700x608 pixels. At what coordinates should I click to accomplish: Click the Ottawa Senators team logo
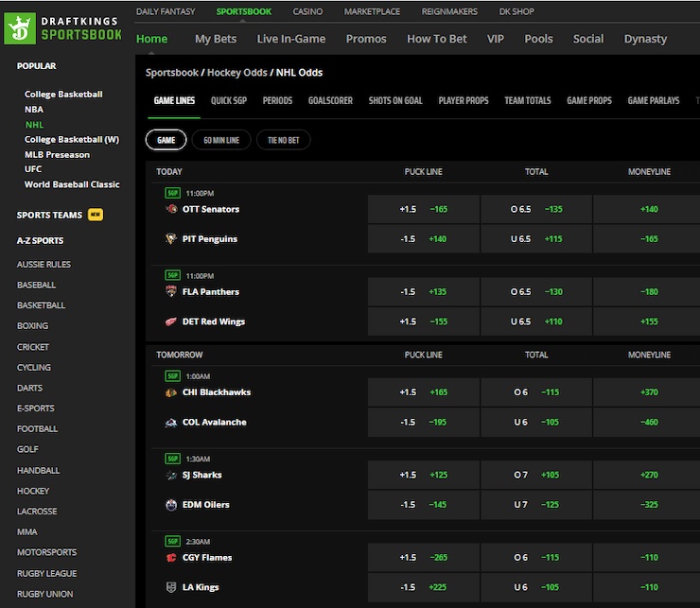tap(171, 209)
